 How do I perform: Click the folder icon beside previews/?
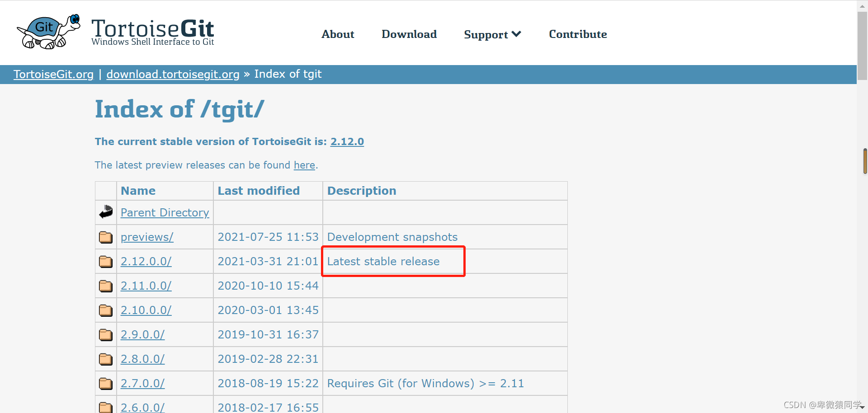coord(106,237)
